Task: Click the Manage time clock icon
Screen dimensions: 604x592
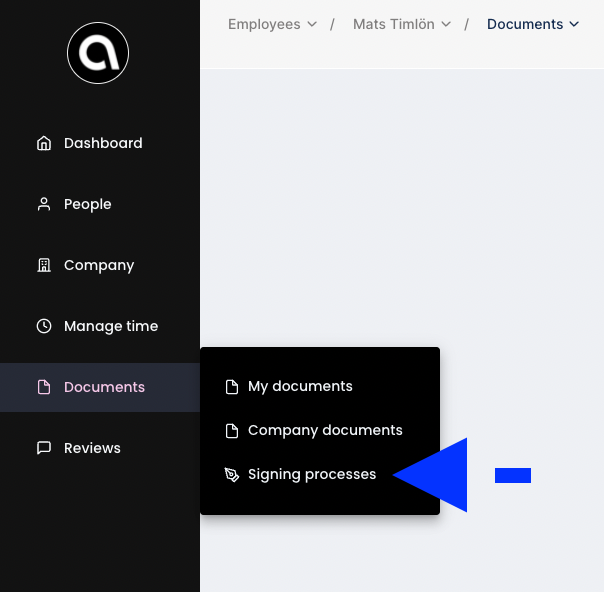Action: coord(44,326)
